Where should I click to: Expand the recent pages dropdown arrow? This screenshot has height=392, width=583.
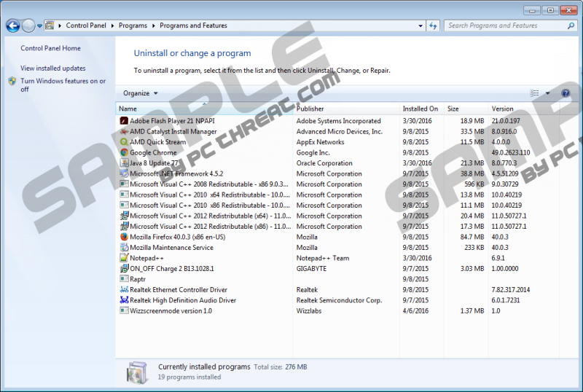pyautogui.click(x=39, y=26)
